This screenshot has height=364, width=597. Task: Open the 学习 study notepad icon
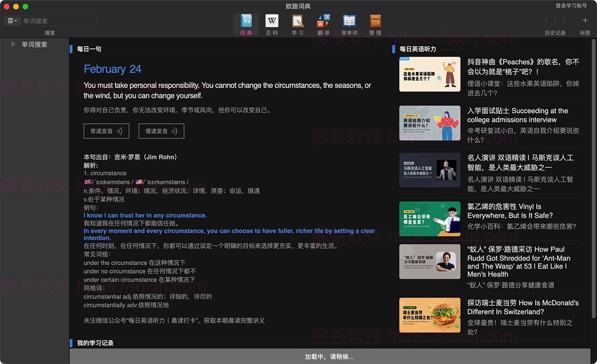298,21
